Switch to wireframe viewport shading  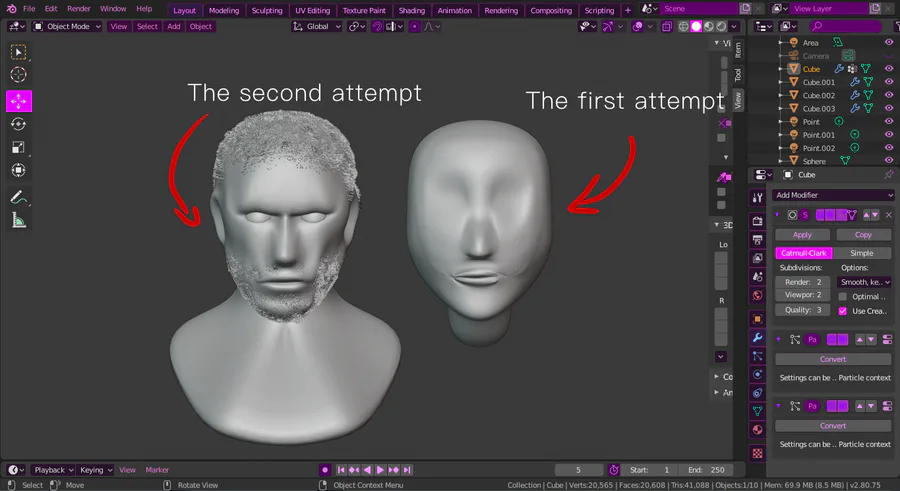pos(683,26)
